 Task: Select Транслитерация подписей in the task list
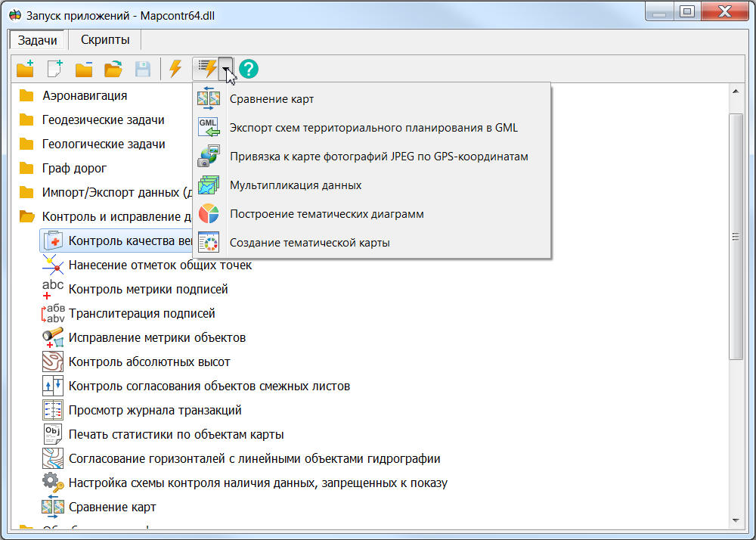(x=141, y=314)
